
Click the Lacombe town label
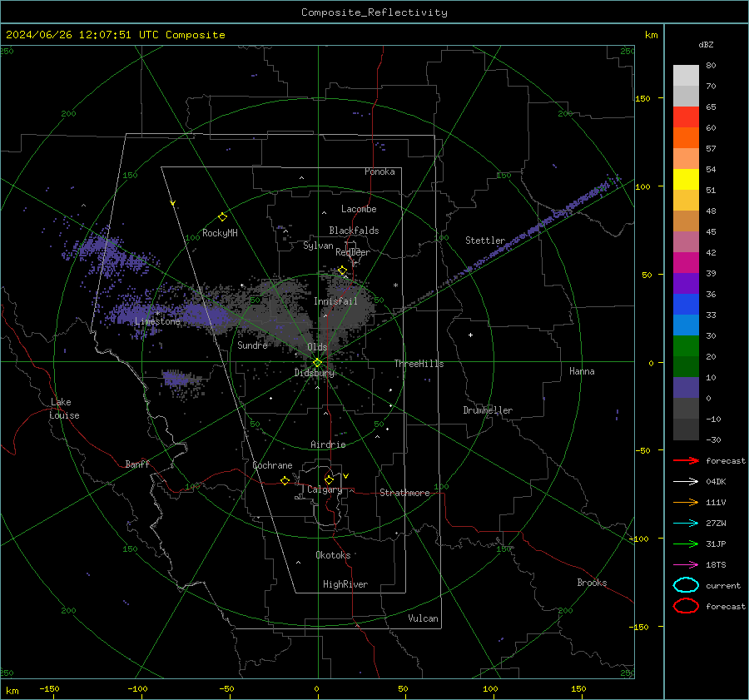pos(359,209)
